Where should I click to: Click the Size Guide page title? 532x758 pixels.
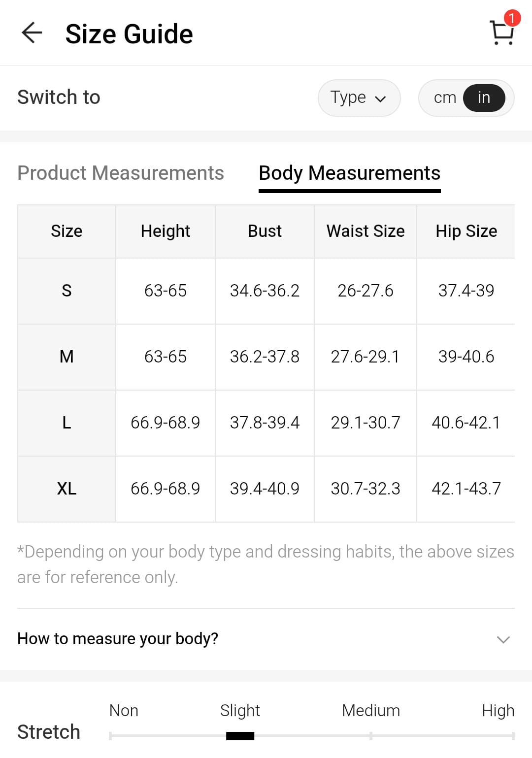pyautogui.click(x=129, y=34)
